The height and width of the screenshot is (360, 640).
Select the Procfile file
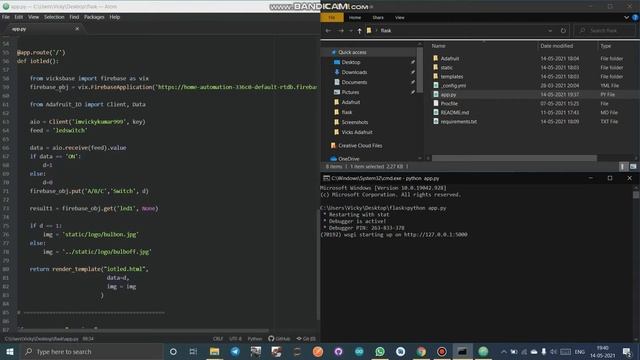point(449,104)
